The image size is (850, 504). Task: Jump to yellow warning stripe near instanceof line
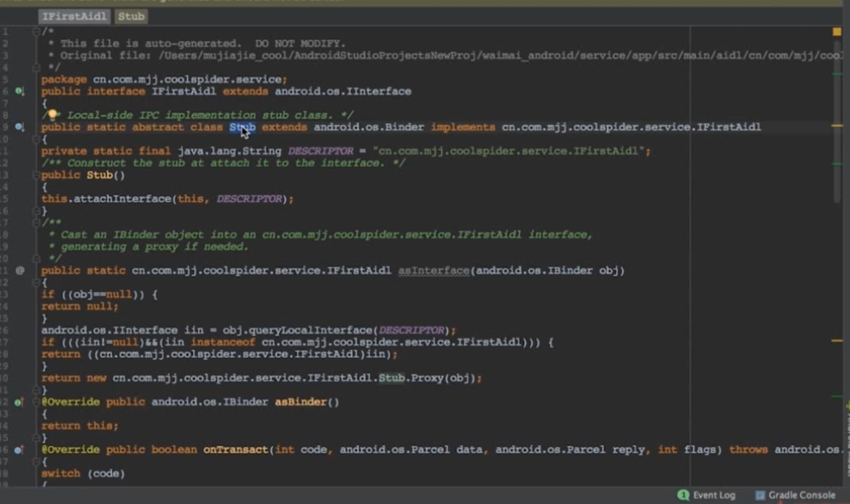[837, 341]
